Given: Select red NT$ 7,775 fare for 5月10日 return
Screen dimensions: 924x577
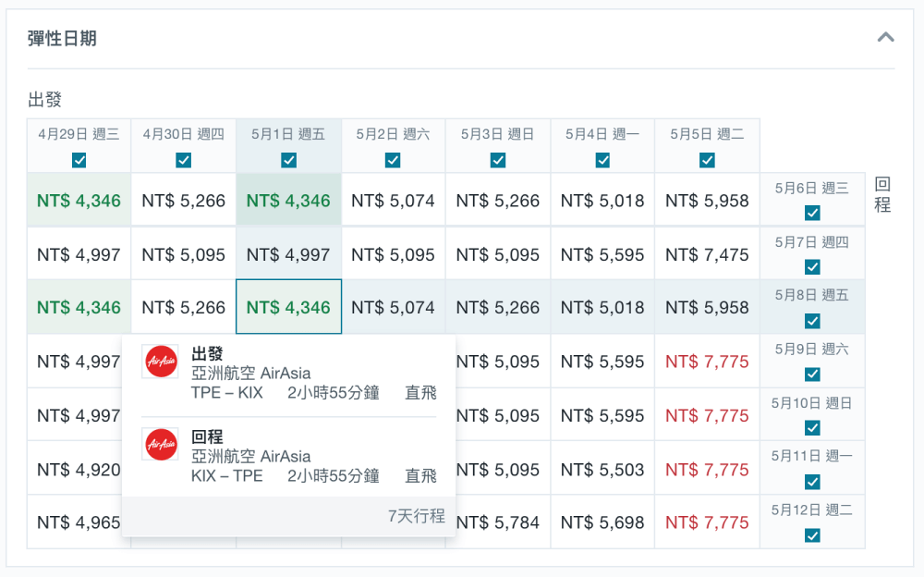Looking at the screenshot, I should tap(707, 415).
